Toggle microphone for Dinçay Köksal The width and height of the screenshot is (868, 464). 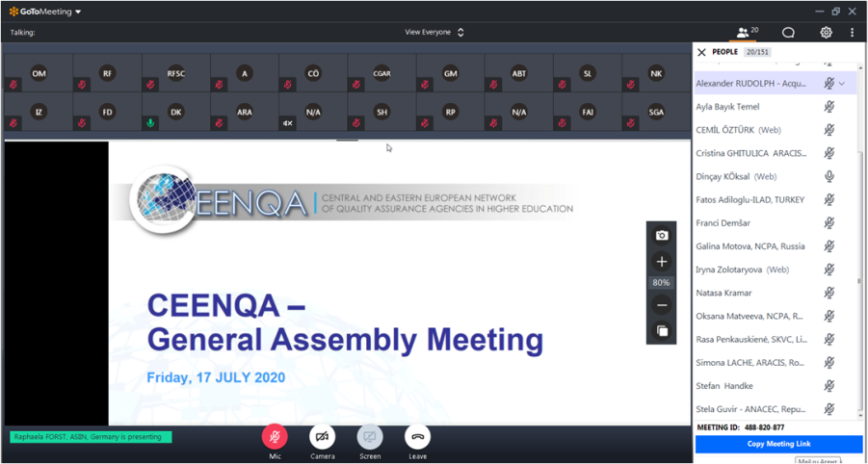(829, 176)
